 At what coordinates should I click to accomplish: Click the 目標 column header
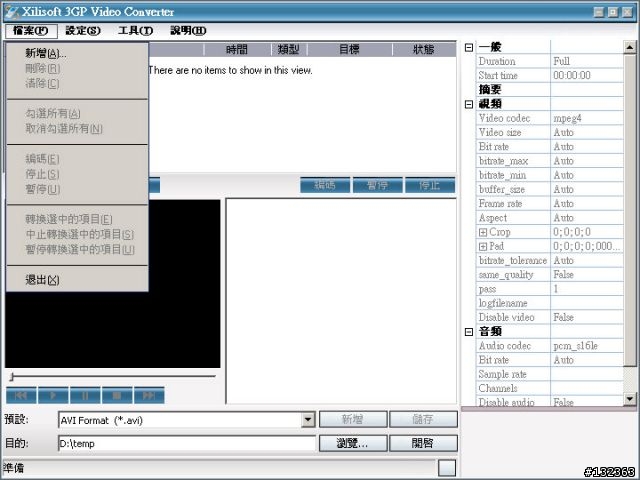[x=349, y=49]
